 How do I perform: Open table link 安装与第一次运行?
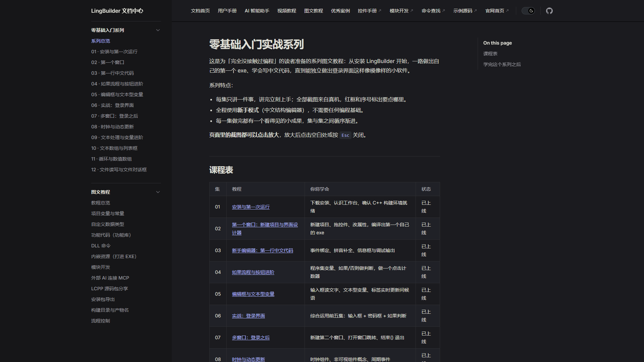(251, 207)
